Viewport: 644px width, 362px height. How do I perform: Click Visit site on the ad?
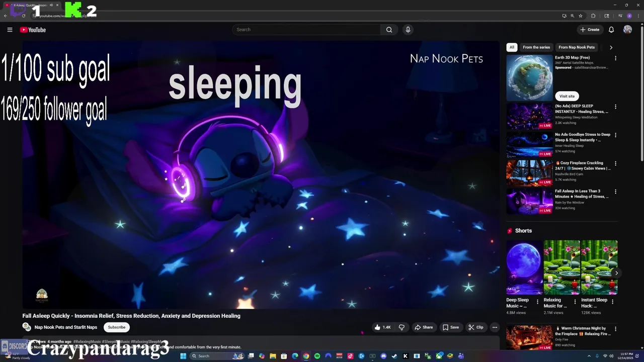tap(567, 96)
